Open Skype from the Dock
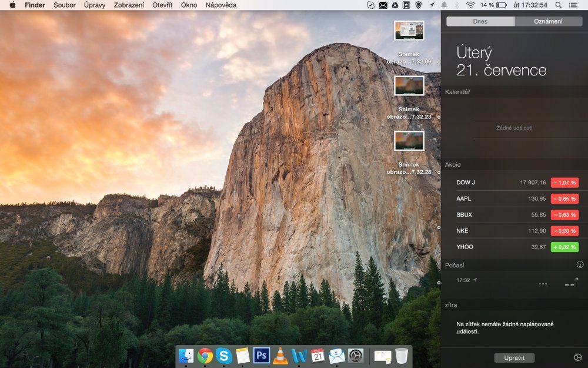Image resolution: width=588 pixels, height=368 pixels. click(x=223, y=356)
